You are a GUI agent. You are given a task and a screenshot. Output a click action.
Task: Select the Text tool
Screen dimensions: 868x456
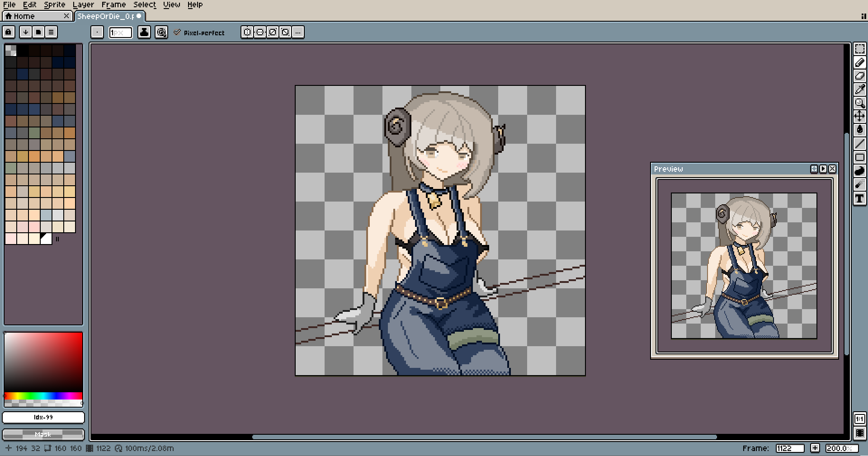(x=860, y=198)
